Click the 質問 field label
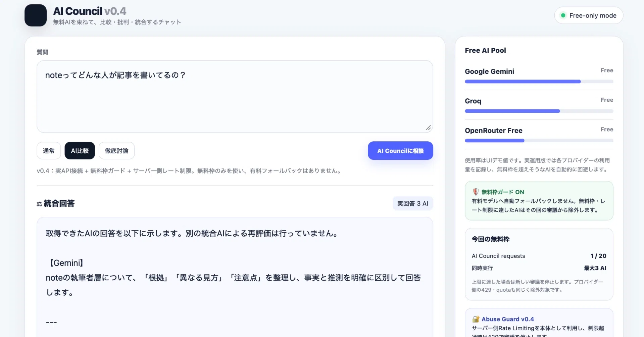Image resolution: width=644 pixels, height=337 pixels. coord(42,52)
